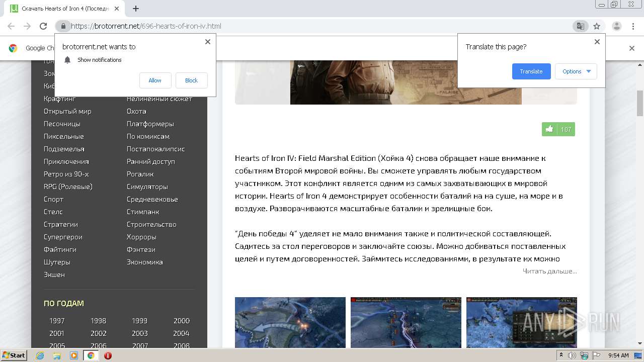The width and height of the screenshot is (644, 362).
Task: Open the Chrome three-dot menu
Action: (x=633, y=26)
